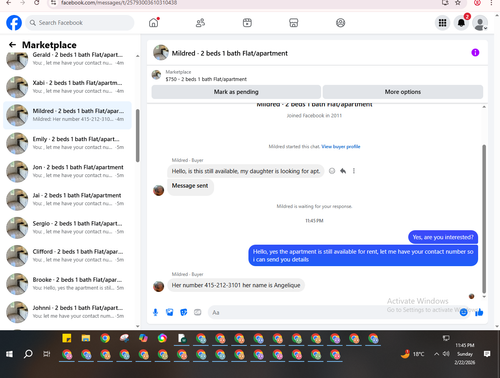Open Gerald's conversation in the list
This screenshot has height=378, width=500.
coord(67,59)
